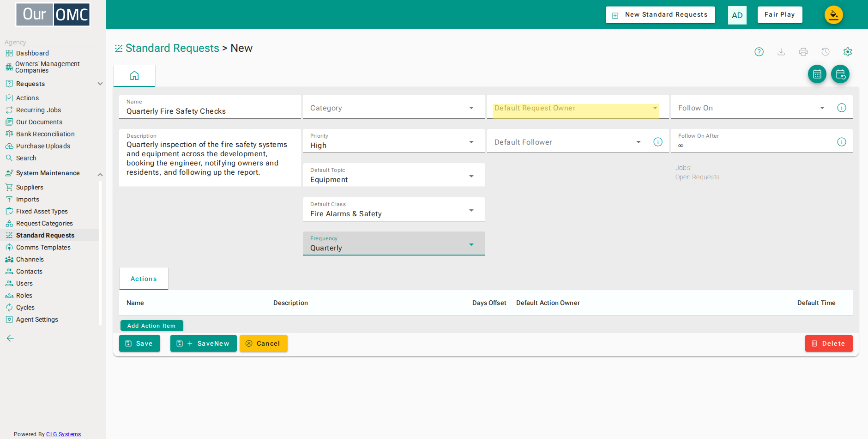Click the yellow paint bucket theme icon
868x439 pixels.
834,15
